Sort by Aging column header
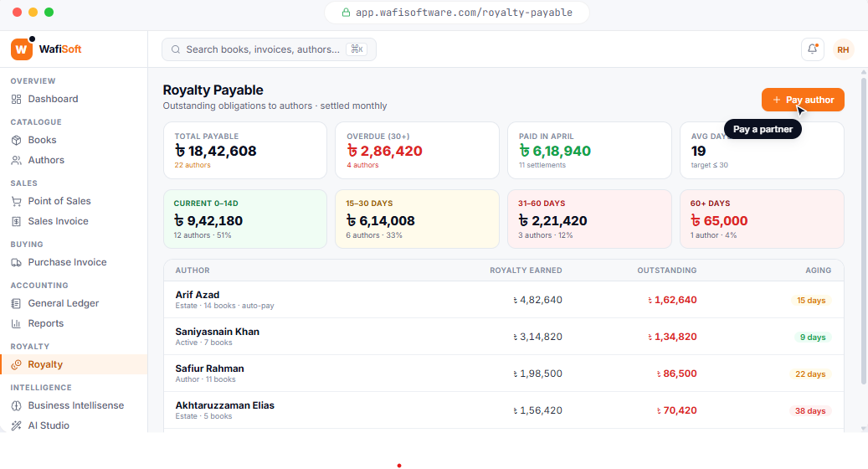 tap(818, 271)
